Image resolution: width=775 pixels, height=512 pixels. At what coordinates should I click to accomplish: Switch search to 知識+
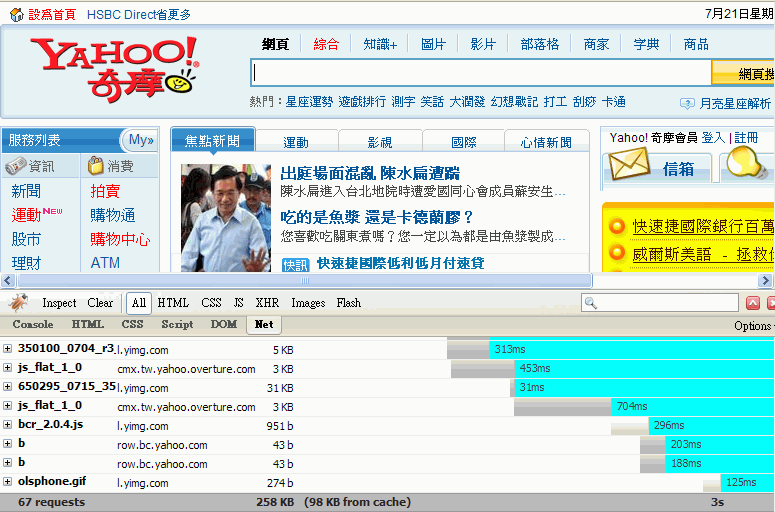[380, 44]
